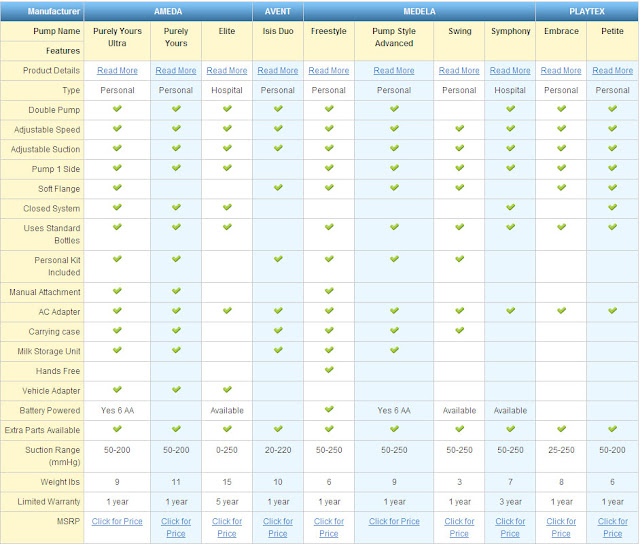Click the '0-250' suction range value
640x544 pixels.
pyautogui.click(x=227, y=450)
